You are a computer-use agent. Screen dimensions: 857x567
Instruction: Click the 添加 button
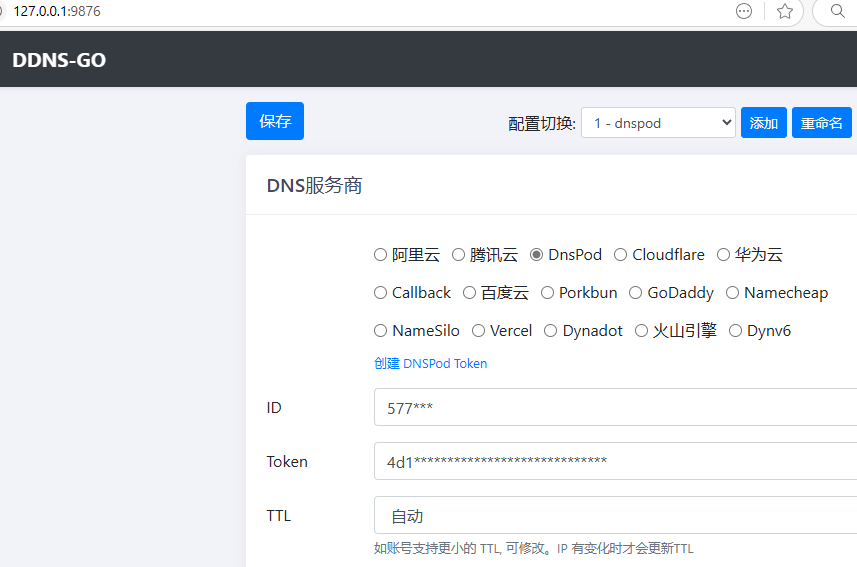pyautogui.click(x=764, y=122)
